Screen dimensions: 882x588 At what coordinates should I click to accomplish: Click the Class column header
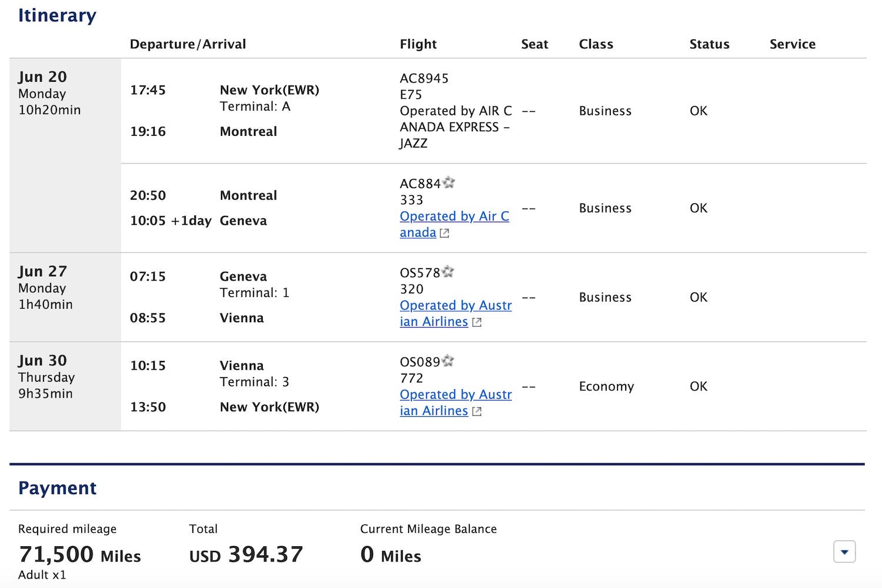click(596, 44)
